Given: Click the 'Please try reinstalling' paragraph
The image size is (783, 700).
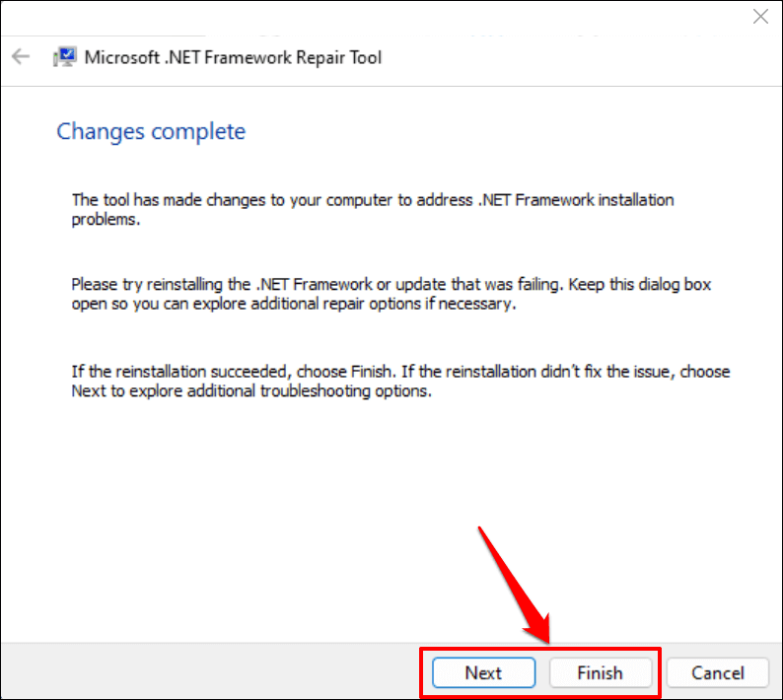Looking at the screenshot, I should coord(391,294).
